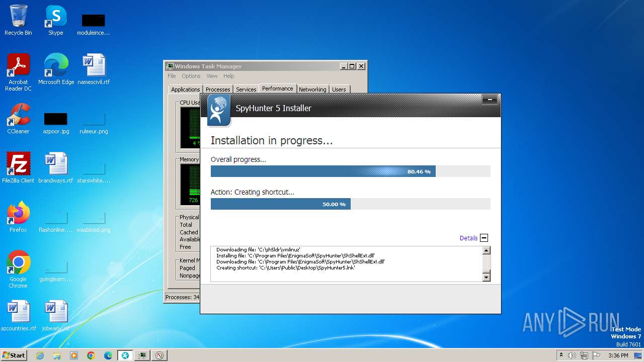Viewport: 644px width, 362px height.
Task: Click the overall progress bar at 80.46 %
Action: [350, 171]
